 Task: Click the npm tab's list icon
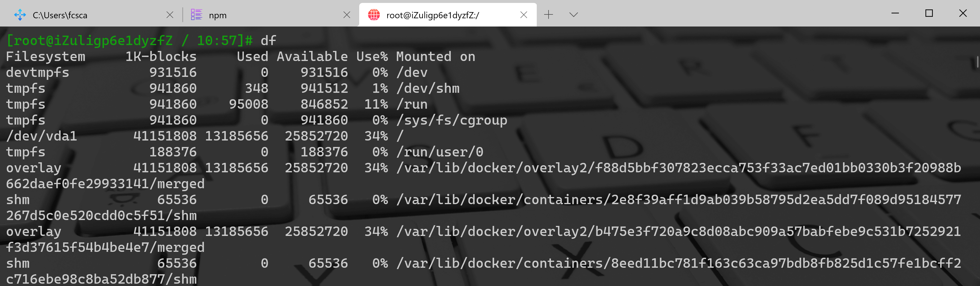pyautogui.click(x=196, y=15)
